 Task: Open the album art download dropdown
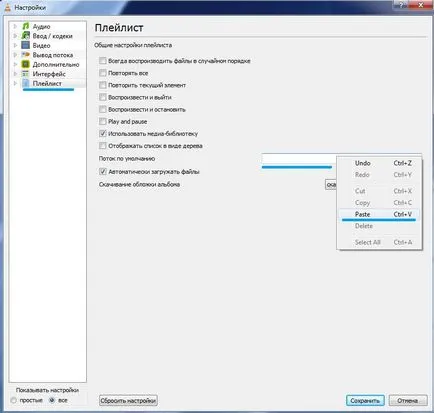331,184
